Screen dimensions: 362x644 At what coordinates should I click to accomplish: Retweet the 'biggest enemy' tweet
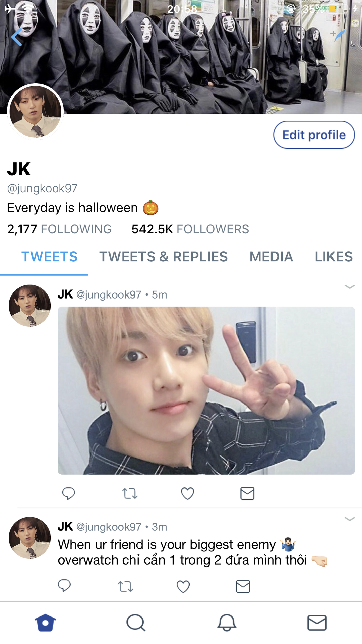pos(125,587)
